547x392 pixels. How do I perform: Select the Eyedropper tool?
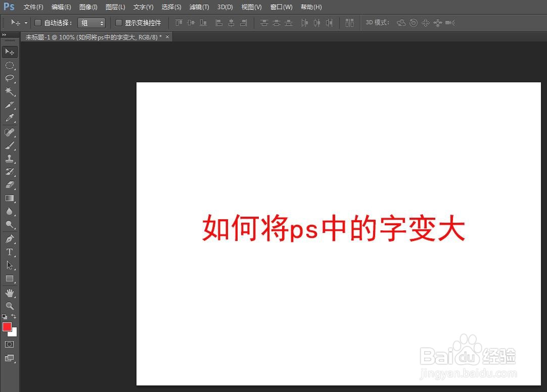pyautogui.click(x=10, y=118)
